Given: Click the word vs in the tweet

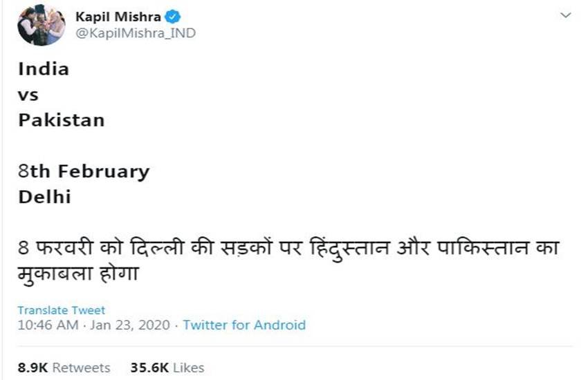Looking at the screenshot, I should (x=28, y=95).
